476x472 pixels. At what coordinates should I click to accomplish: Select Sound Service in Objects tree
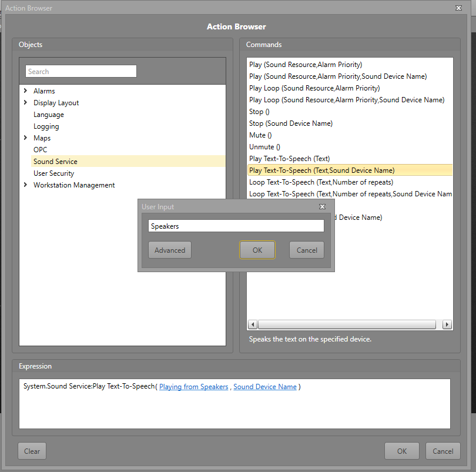pyautogui.click(x=55, y=162)
